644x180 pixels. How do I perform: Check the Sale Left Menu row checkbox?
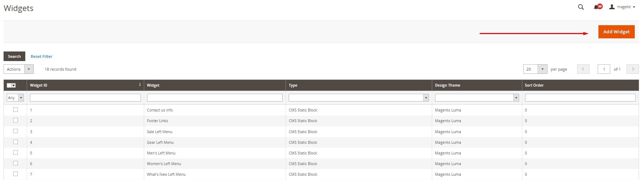click(x=15, y=131)
